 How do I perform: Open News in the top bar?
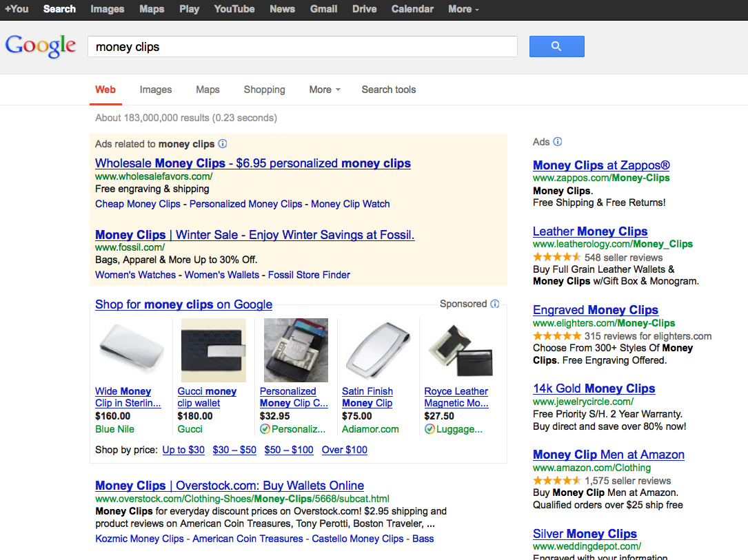pos(283,9)
